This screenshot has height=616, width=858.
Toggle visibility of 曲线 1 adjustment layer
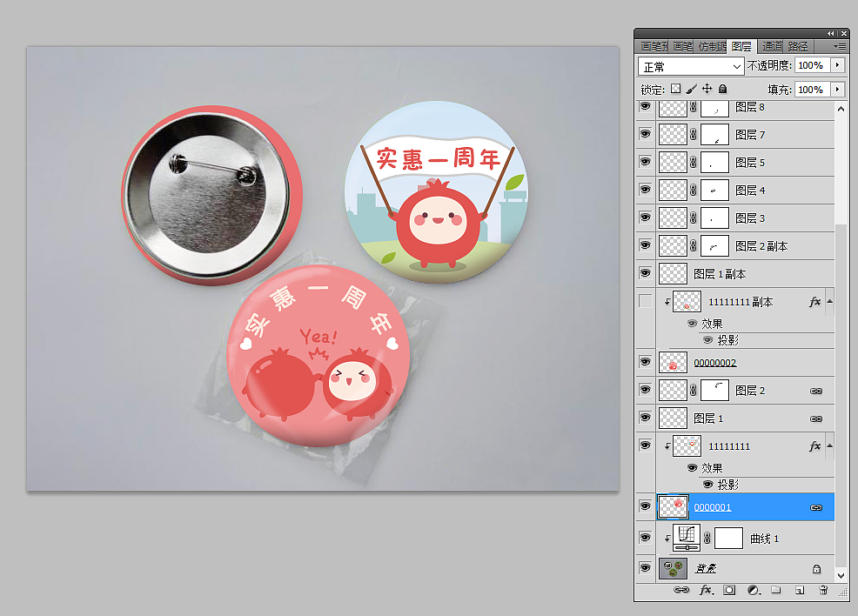point(646,537)
